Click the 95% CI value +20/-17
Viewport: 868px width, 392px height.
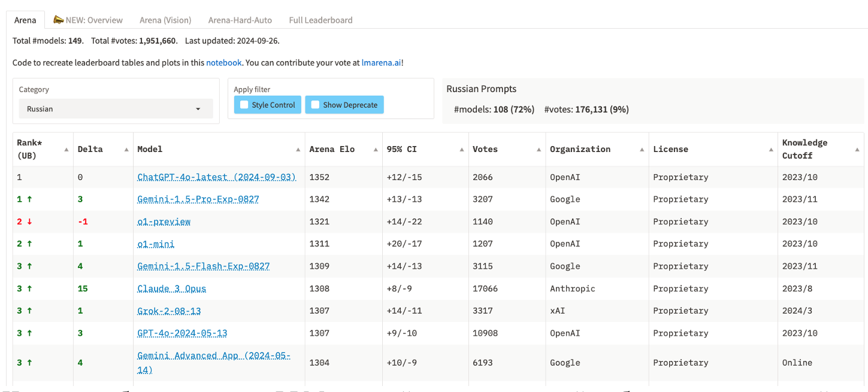click(x=404, y=244)
